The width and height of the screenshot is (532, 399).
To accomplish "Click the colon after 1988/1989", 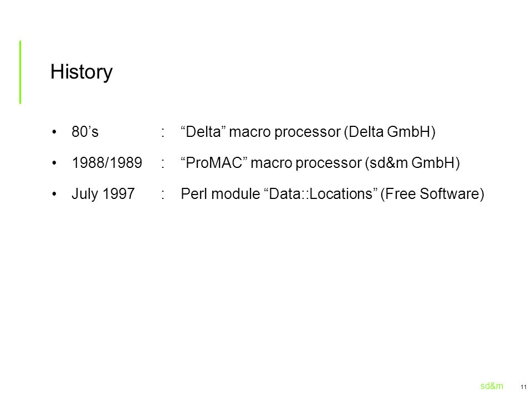I will tap(163, 163).
